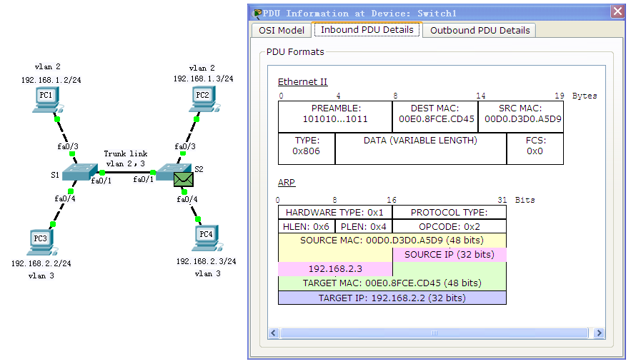Click the OPCODE 0x2 field

(449, 226)
